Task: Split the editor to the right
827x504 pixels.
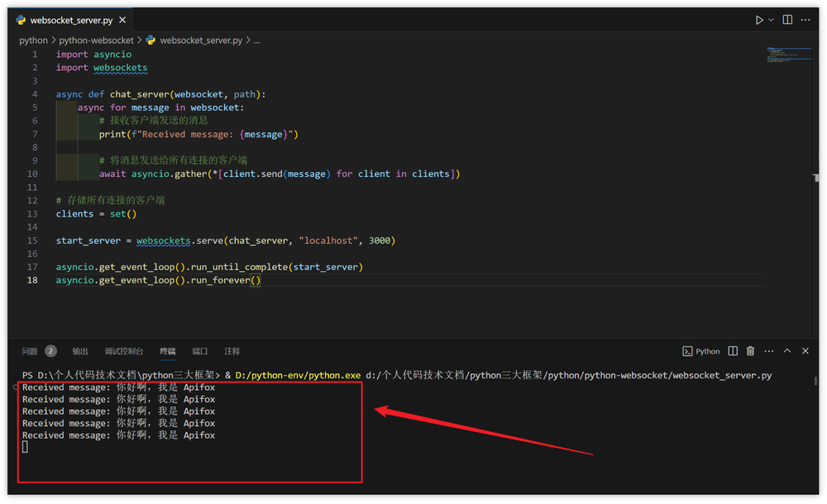Action: click(x=787, y=20)
